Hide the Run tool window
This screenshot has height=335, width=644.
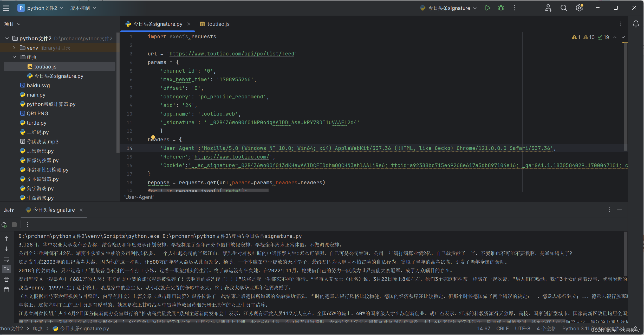coord(620,210)
